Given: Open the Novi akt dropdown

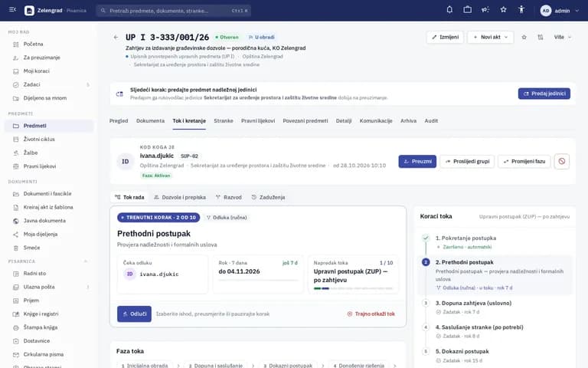Looking at the screenshot, I should [491, 37].
